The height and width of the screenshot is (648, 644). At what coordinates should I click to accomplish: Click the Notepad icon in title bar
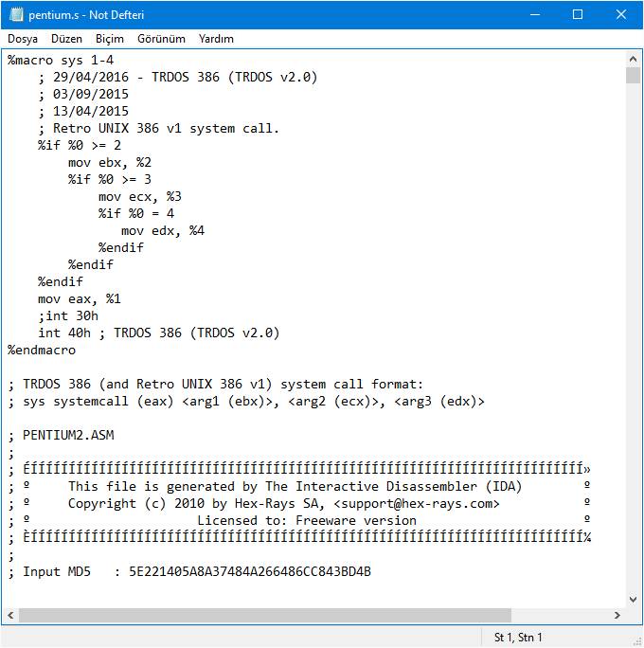point(17,15)
